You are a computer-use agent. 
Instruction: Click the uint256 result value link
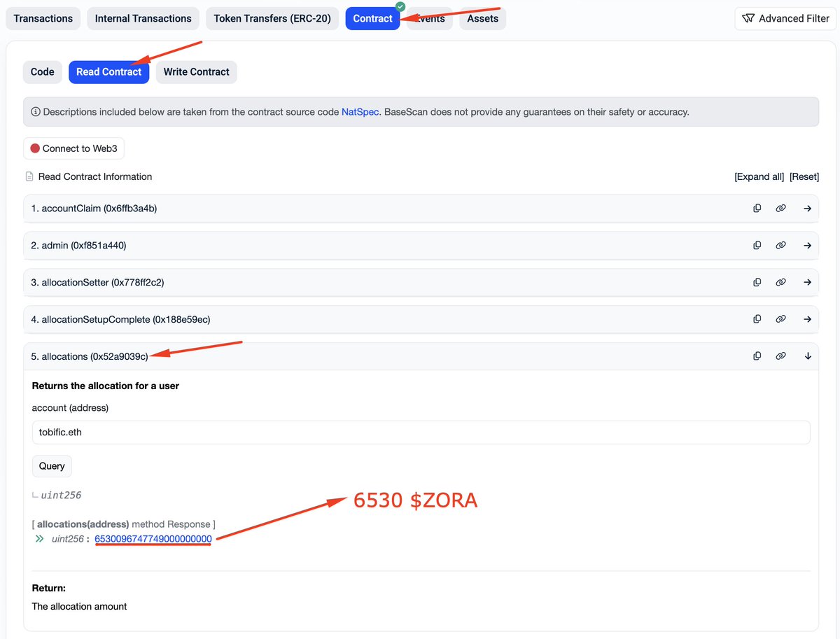click(153, 538)
